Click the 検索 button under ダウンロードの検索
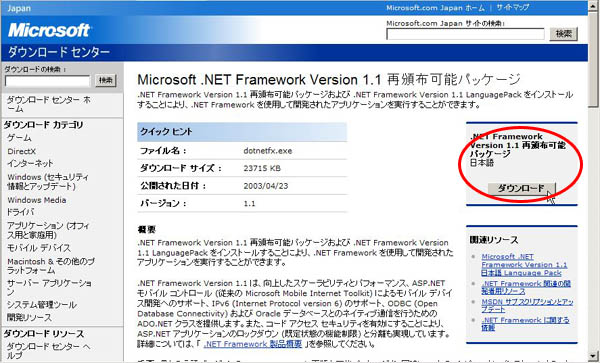Screen dimensions: 600x363 pos(106,80)
